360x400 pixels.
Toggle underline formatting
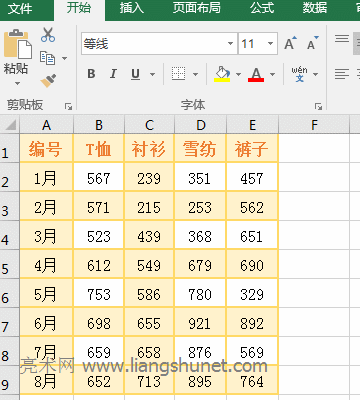pos(135,74)
